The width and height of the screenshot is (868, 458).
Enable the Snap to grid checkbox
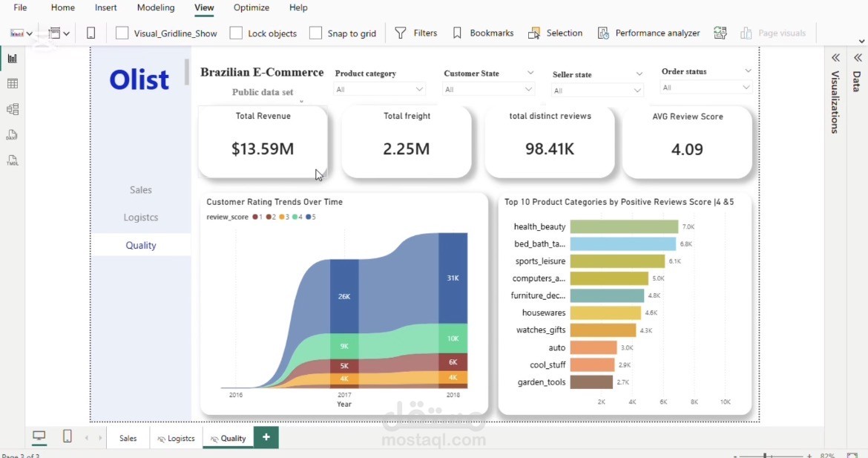click(x=315, y=33)
